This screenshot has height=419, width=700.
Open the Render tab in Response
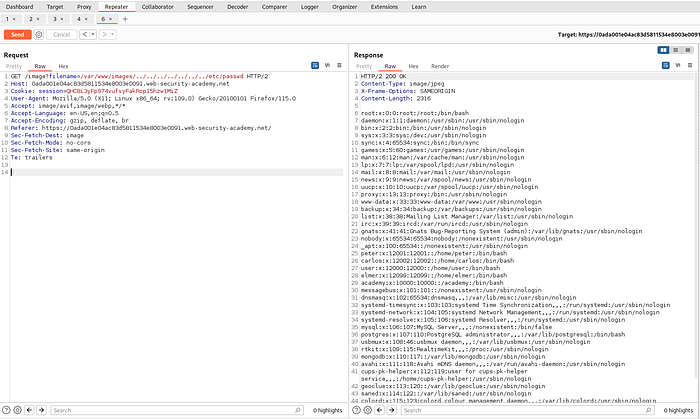pyautogui.click(x=440, y=64)
